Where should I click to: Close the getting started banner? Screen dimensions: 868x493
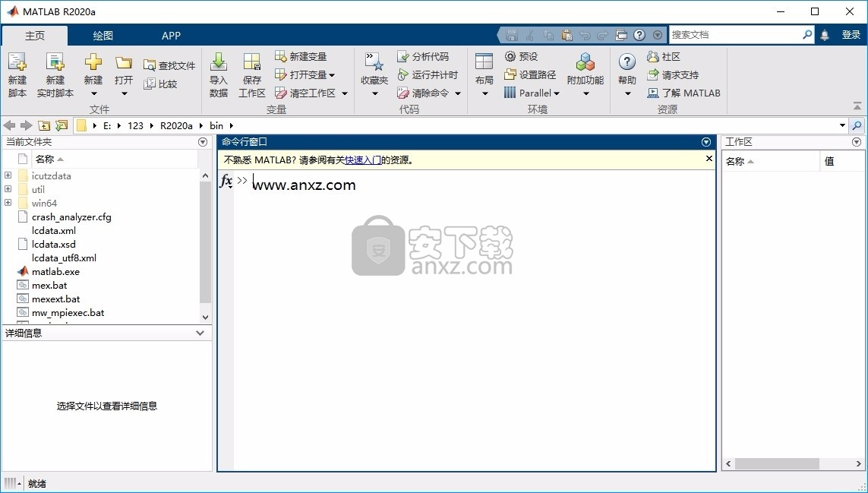click(x=709, y=159)
